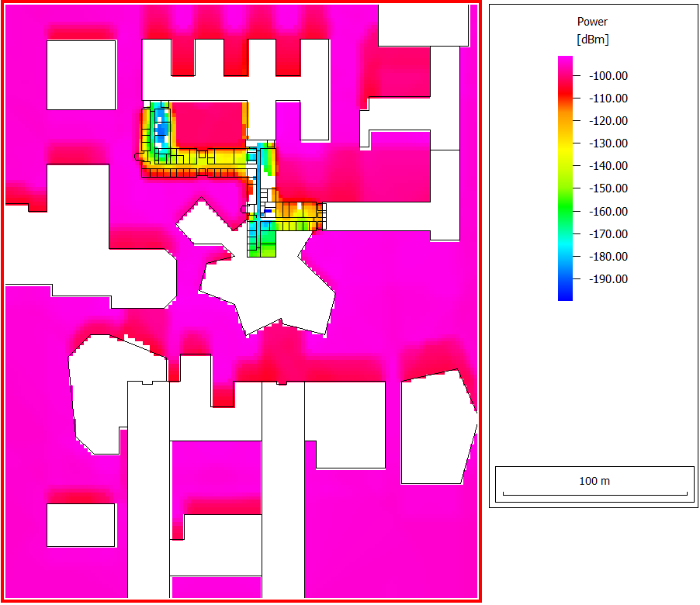Pick the blue bottom of the color bar
Screen dimensions: 700x605
(x=565, y=293)
